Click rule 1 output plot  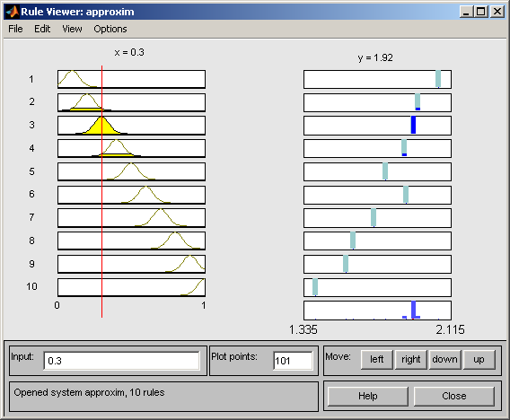coord(377,79)
